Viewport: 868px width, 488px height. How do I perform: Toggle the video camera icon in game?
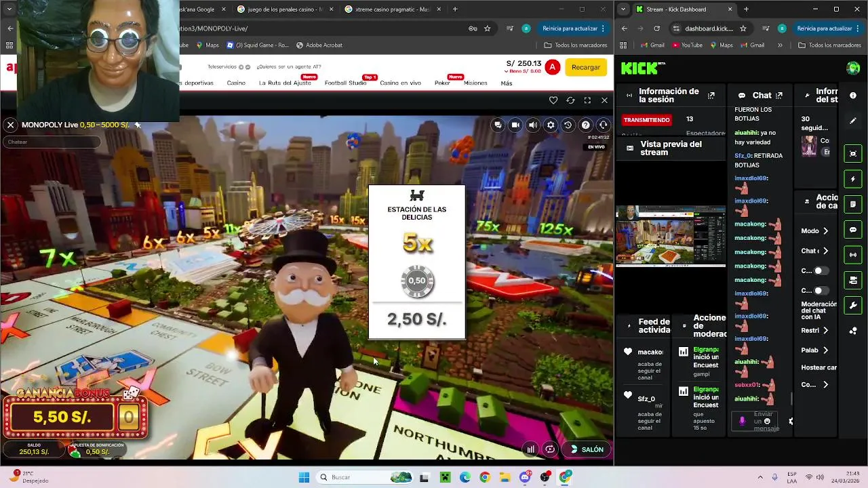point(515,125)
